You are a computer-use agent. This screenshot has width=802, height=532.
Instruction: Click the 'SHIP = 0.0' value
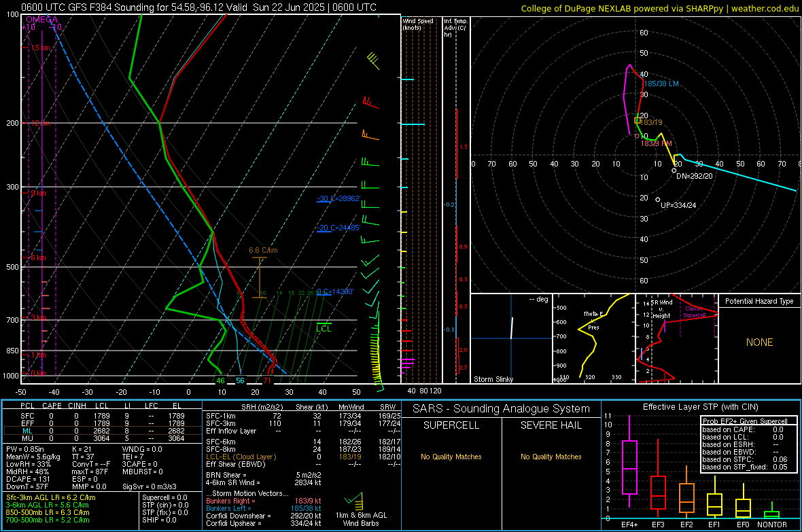158,520
